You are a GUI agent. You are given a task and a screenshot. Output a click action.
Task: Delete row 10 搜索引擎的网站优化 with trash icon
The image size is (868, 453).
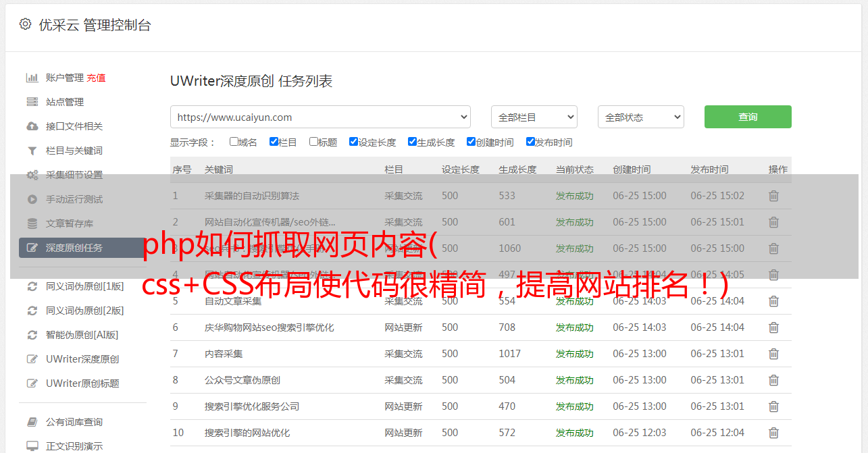pyautogui.click(x=774, y=433)
